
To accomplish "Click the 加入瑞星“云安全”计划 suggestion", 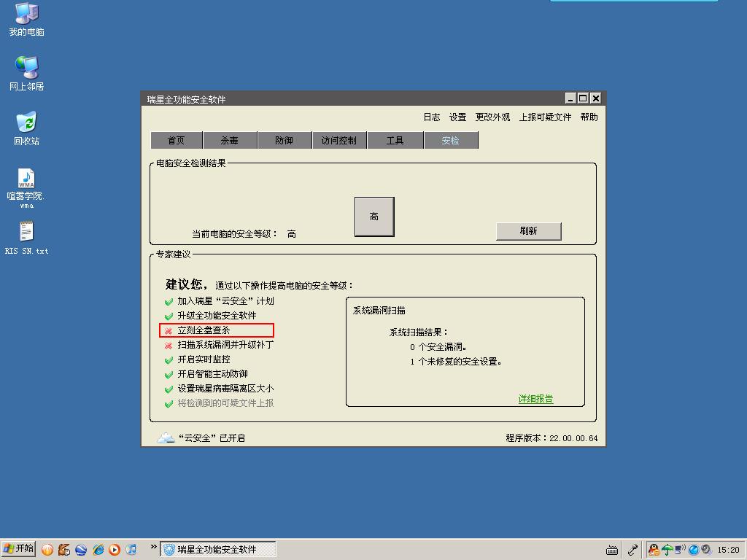I will coord(226,301).
